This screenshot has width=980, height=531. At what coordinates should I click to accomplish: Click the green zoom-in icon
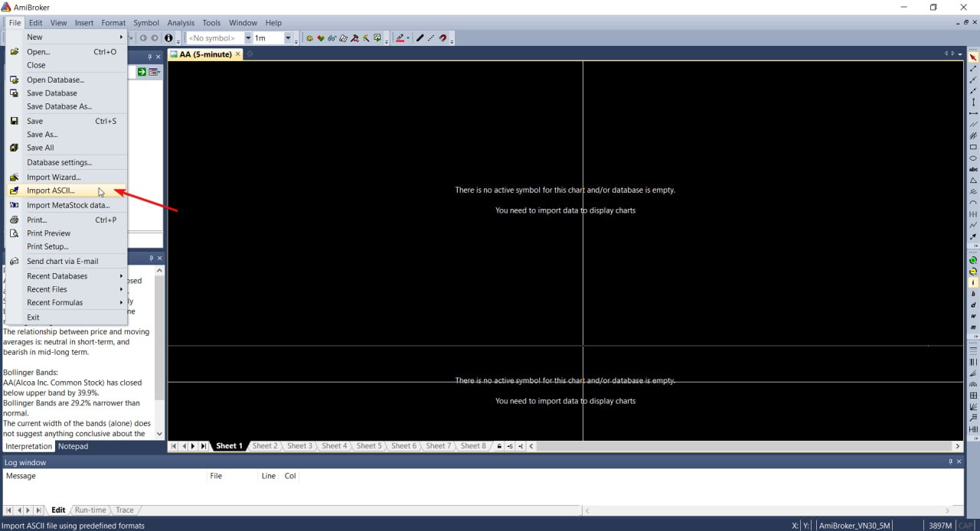973,260
